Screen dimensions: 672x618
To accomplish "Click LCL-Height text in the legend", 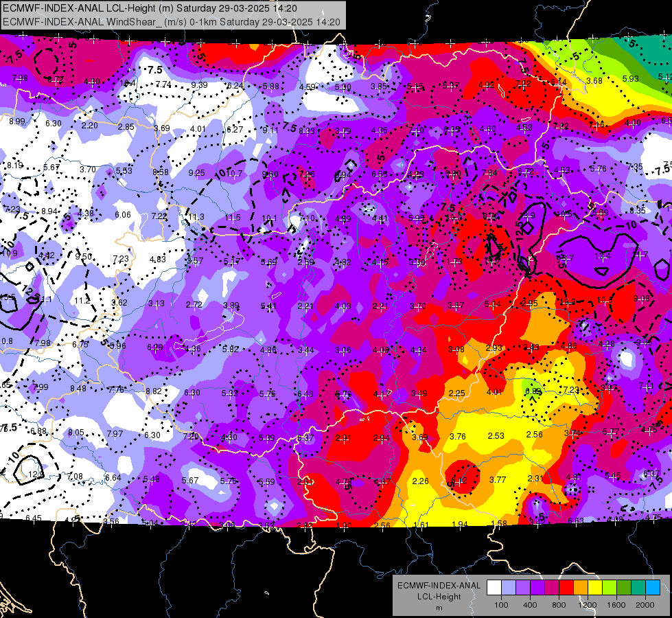I will point(439,597).
